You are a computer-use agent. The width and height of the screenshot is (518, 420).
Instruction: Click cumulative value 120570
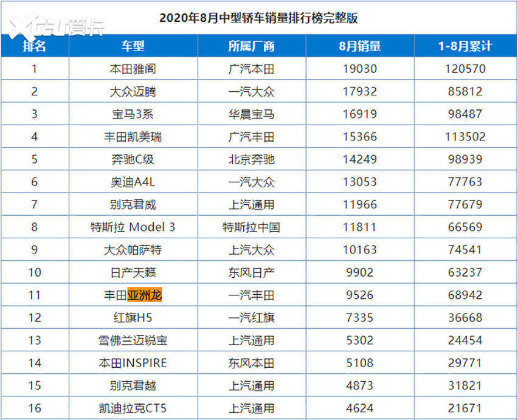[465, 69]
